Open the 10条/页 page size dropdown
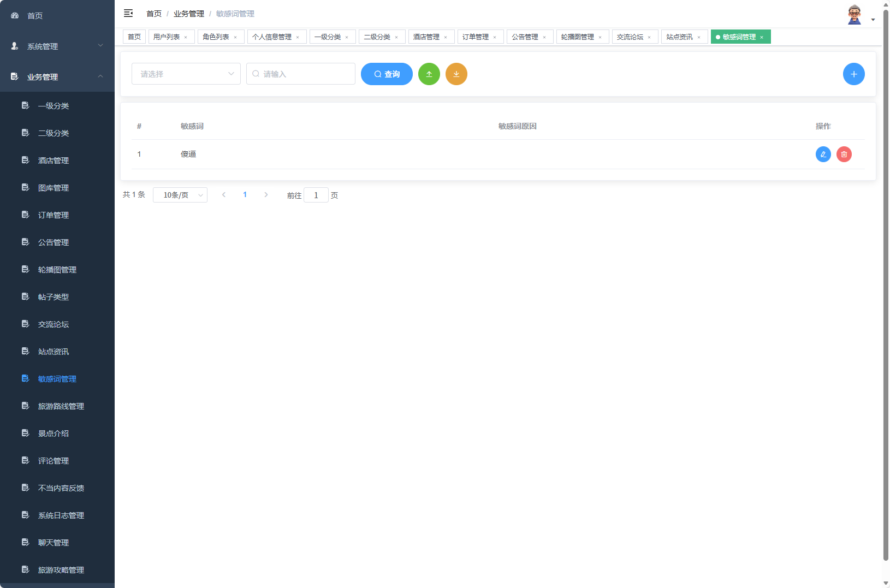The width and height of the screenshot is (890, 588). (180, 194)
